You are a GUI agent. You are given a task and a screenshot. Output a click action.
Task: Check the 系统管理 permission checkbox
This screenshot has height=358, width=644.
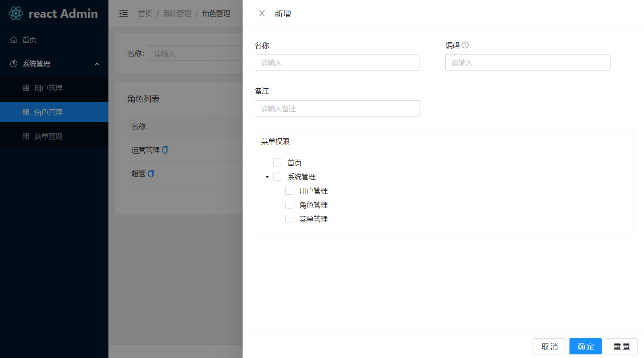point(277,177)
